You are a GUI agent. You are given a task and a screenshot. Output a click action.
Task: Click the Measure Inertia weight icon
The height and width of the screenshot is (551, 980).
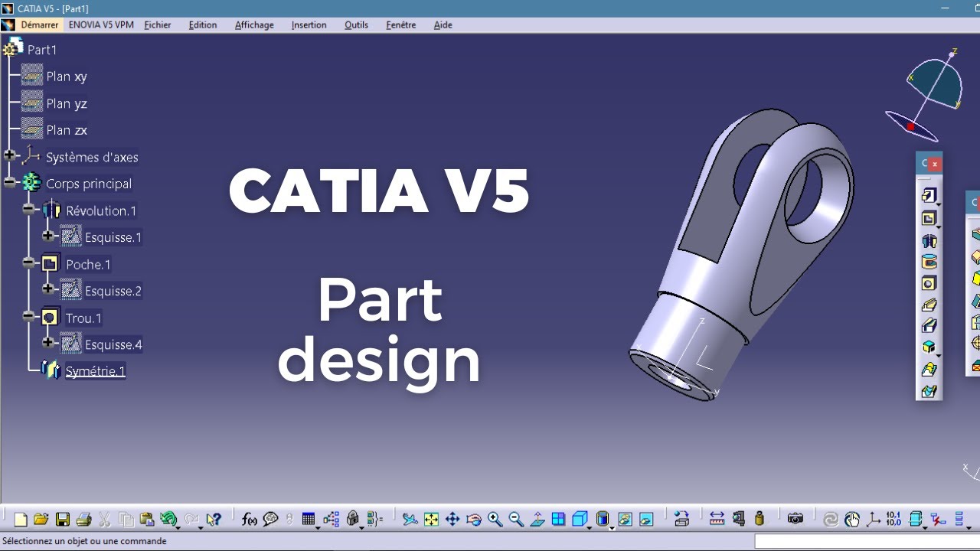(x=759, y=520)
